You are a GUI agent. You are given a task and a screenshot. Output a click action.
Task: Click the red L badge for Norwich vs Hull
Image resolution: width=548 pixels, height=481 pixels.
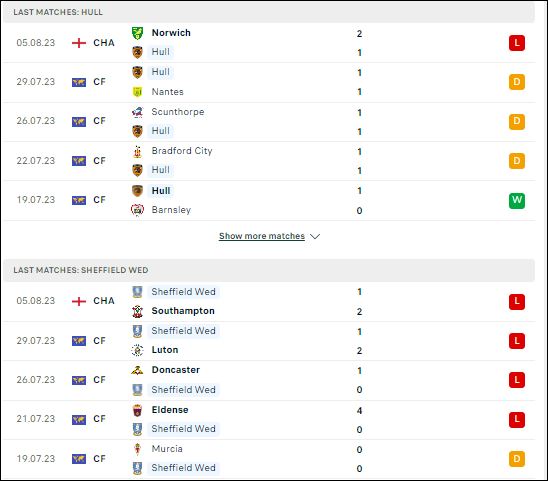pyautogui.click(x=517, y=43)
